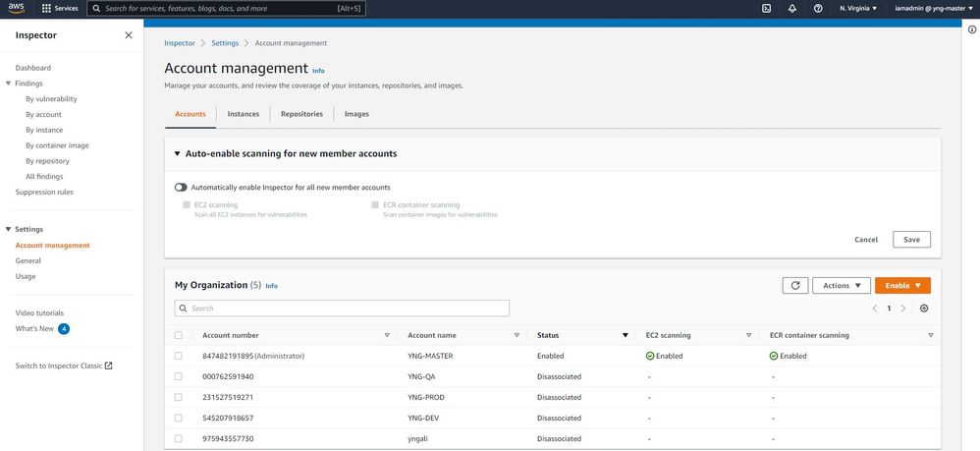The width and height of the screenshot is (980, 451).
Task: Sort by Account name column arrow
Action: coord(517,335)
